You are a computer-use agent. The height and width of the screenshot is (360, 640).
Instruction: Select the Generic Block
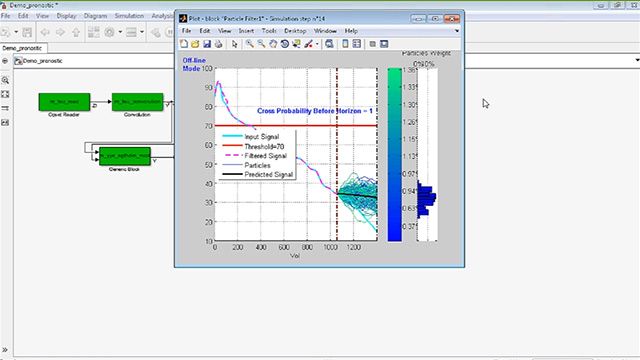[x=125, y=156]
